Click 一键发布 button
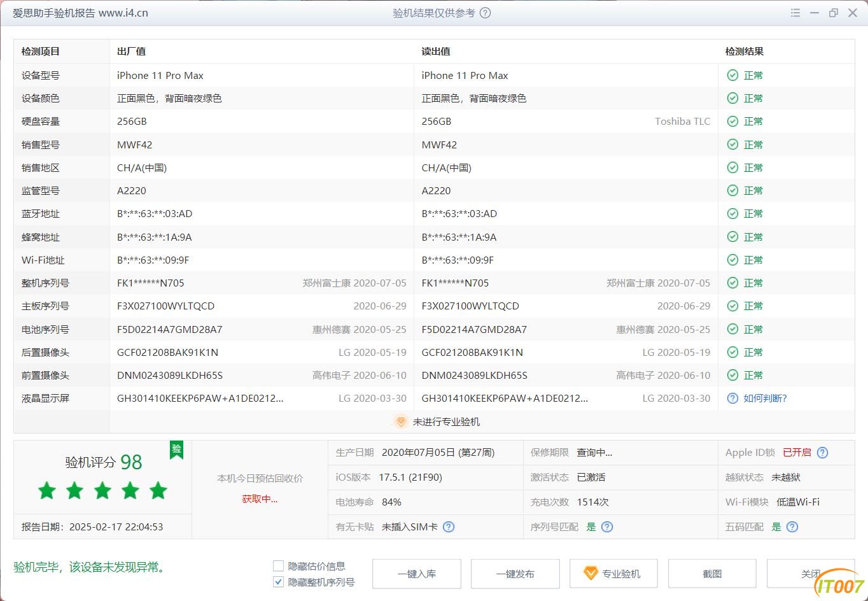This screenshot has width=868, height=601. 515,574
